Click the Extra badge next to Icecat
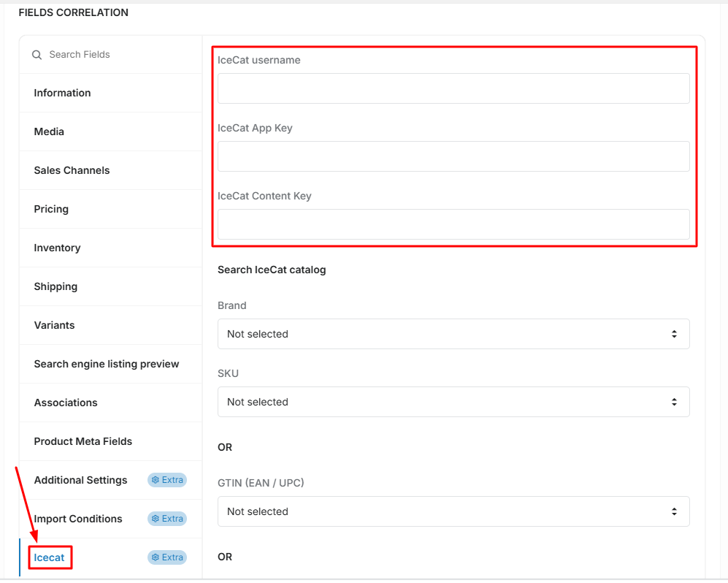728x583 pixels. (x=167, y=557)
